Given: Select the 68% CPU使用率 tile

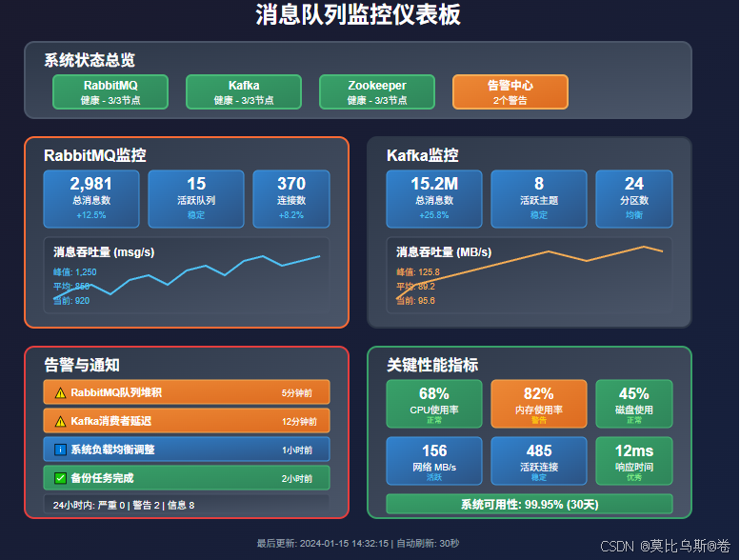Looking at the screenshot, I should [x=434, y=405].
